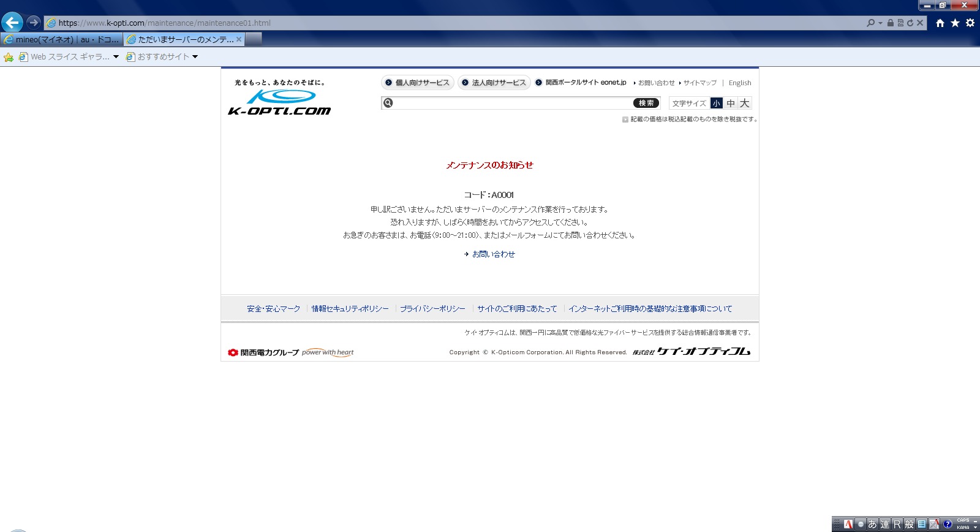
Task: Follow the お問い合わせ link below the maintenance message
Action: (x=493, y=254)
